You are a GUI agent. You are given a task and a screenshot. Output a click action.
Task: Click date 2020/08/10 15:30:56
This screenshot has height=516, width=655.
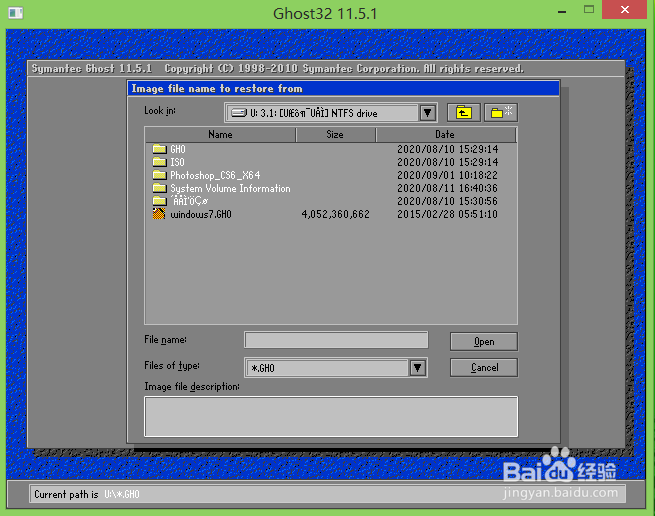click(x=447, y=201)
